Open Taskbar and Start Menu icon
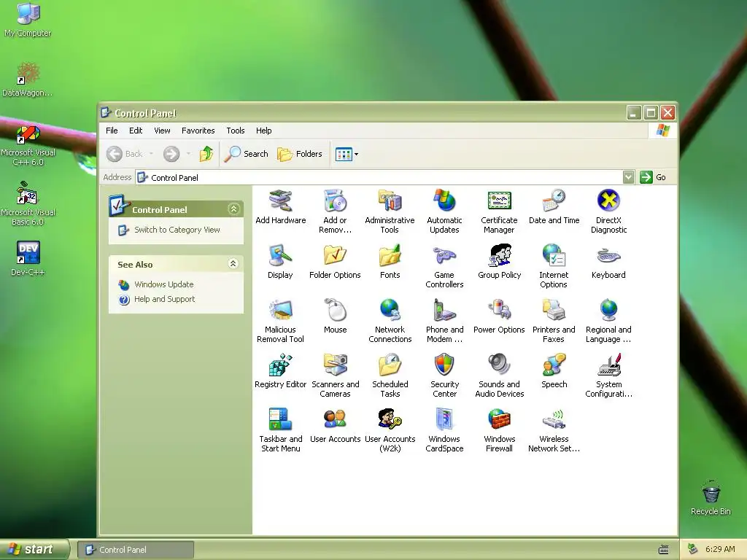Viewport: 747px width, 560px height. coord(280,420)
